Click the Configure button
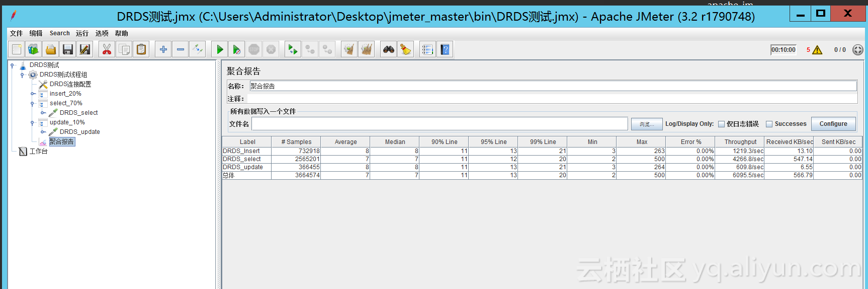 pyautogui.click(x=833, y=124)
